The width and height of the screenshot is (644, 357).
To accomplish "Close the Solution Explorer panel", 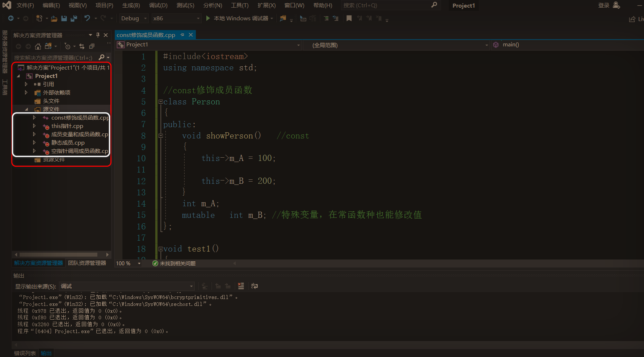I will pos(106,35).
